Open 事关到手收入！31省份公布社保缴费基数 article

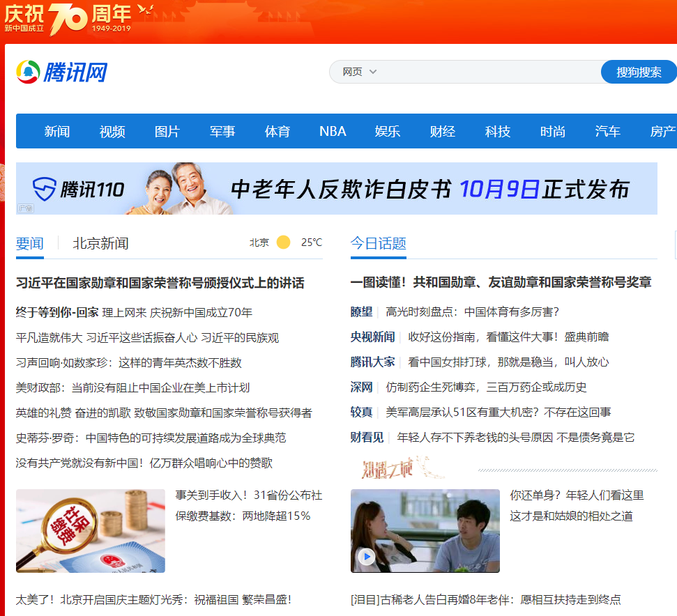tap(249, 506)
